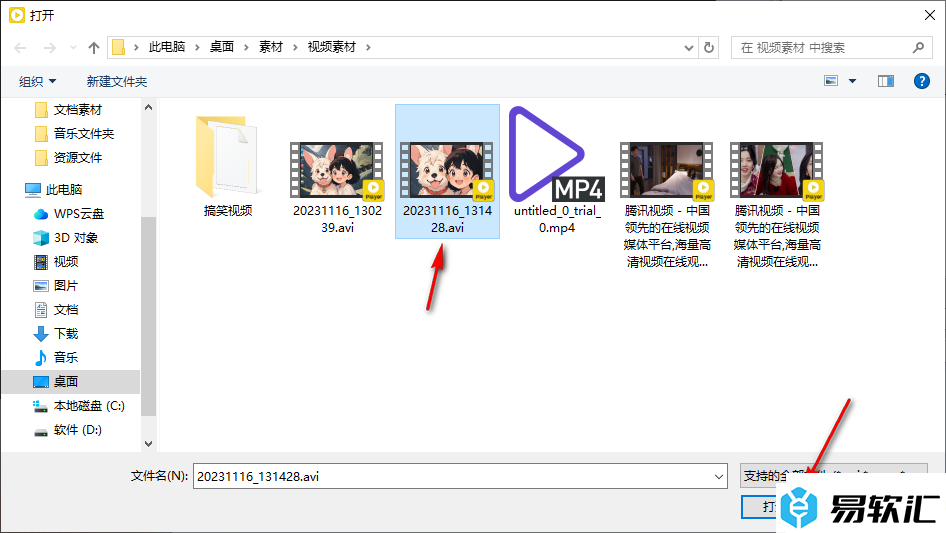This screenshot has height=533, width=946.
Task: Open the filename dropdown arrow
Action: click(719, 476)
